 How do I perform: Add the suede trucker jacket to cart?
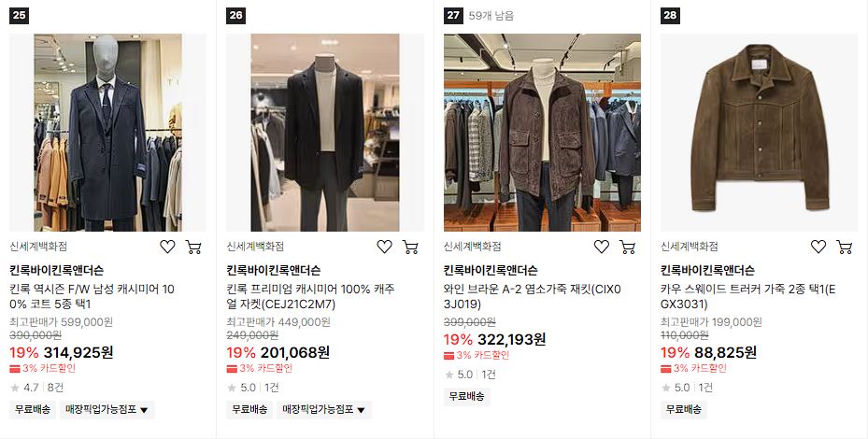[x=845, y=247]
